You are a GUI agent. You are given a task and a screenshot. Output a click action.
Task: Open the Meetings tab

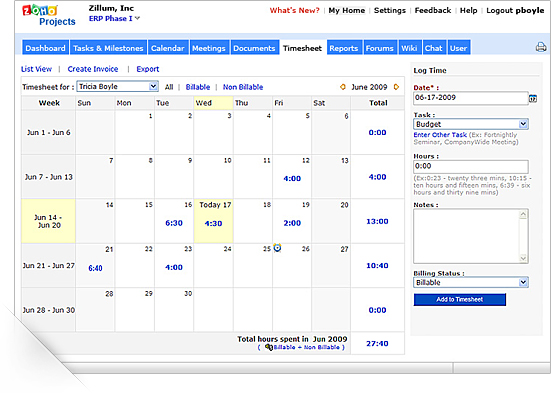tap(209, 48)
